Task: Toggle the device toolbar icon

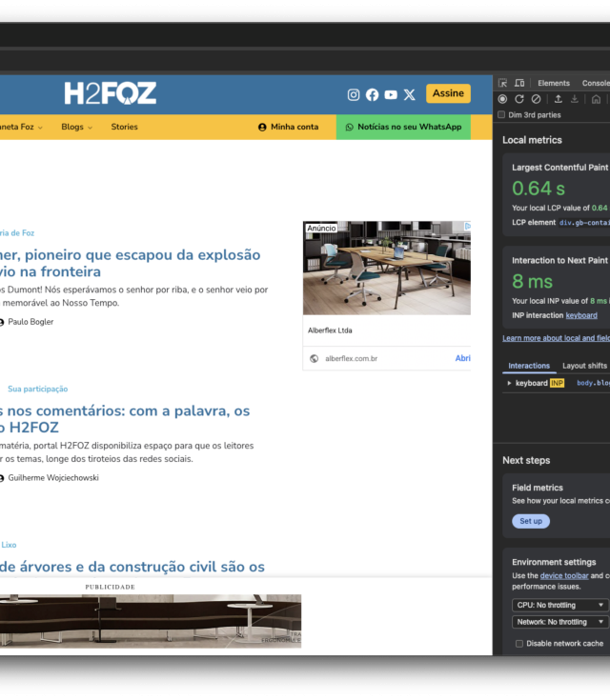Action: [x=519, y=83]
